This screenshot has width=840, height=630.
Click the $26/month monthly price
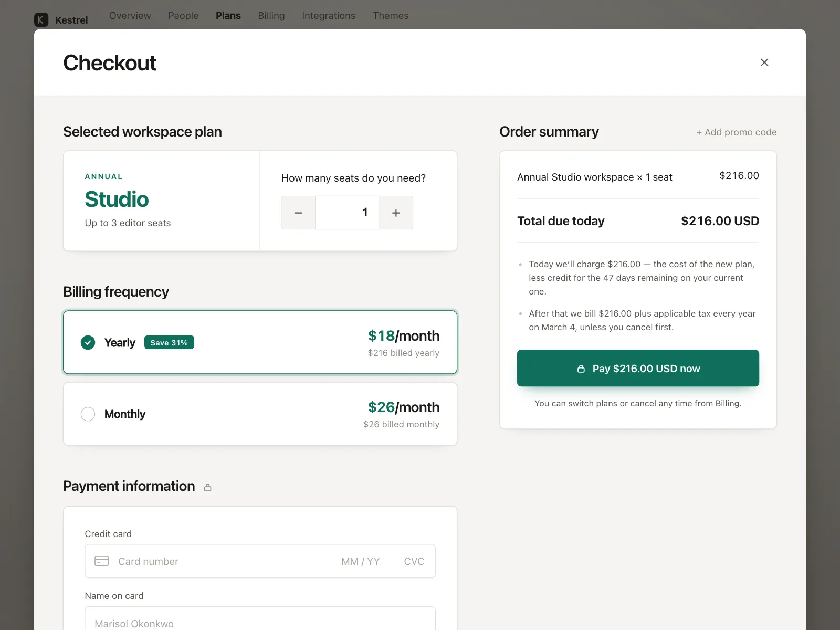click(404, 407)
